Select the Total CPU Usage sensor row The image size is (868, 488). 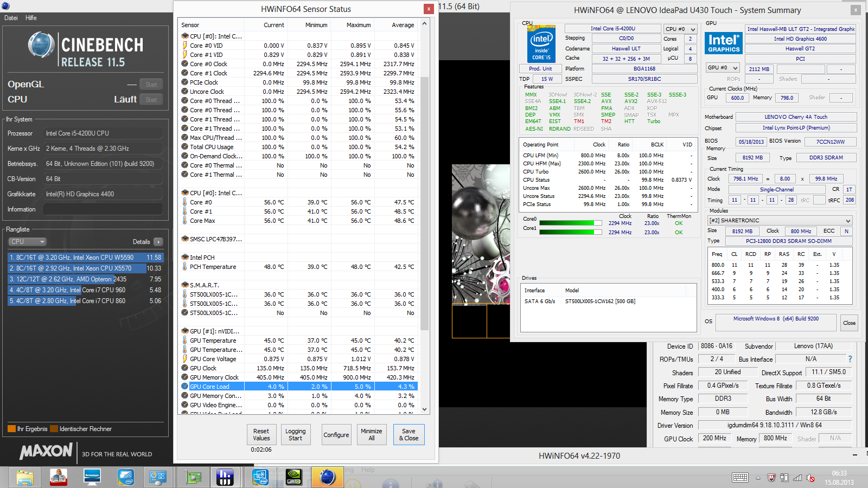pyautogui.click(x=299, y=147)
